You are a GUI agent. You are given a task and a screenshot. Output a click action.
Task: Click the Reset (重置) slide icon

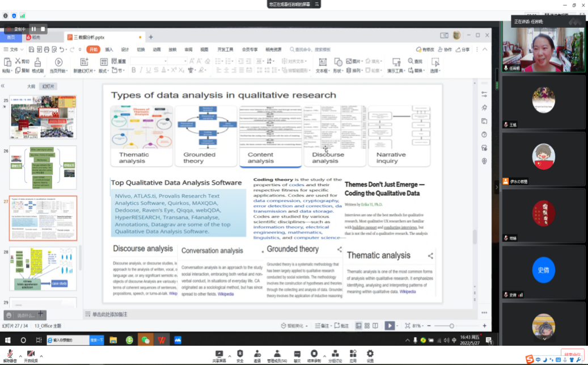pyautogui.click(x=115, y=61)
